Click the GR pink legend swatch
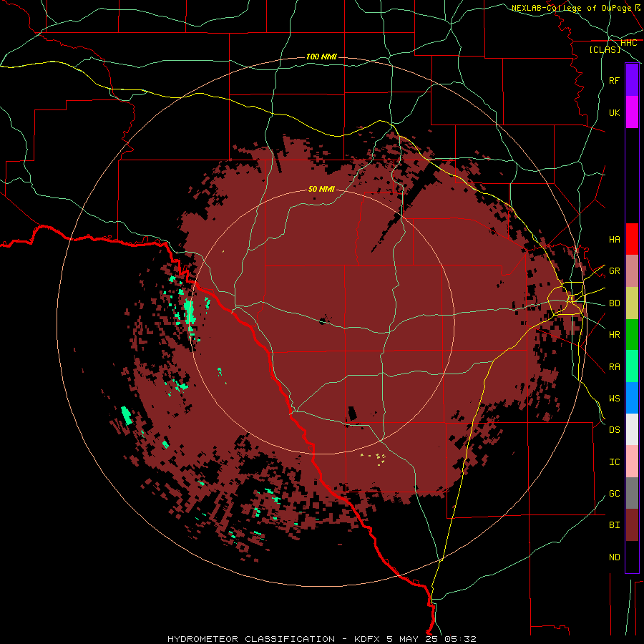Image resolution: width=644 pixels, height=644 pixels. 632,271
